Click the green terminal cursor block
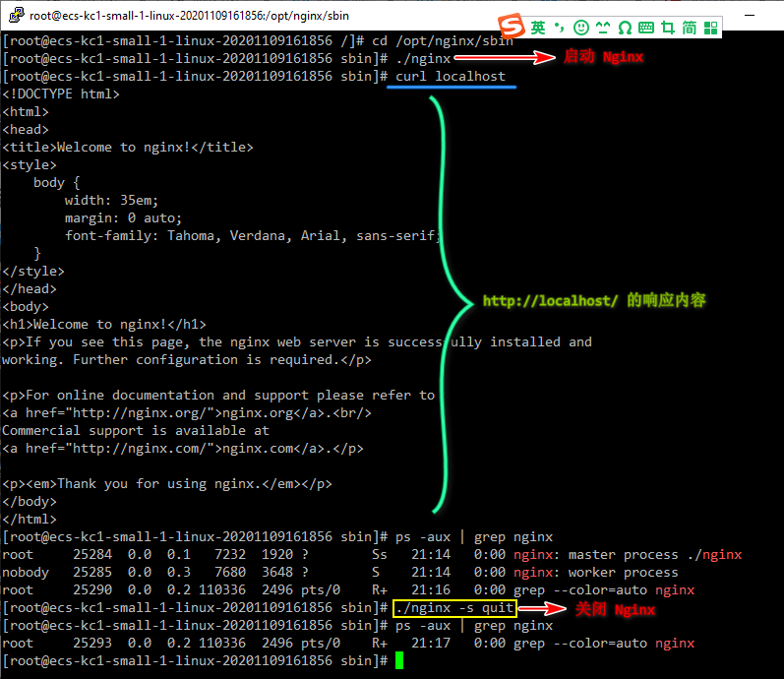784x679 pixels. click(399, 660)
